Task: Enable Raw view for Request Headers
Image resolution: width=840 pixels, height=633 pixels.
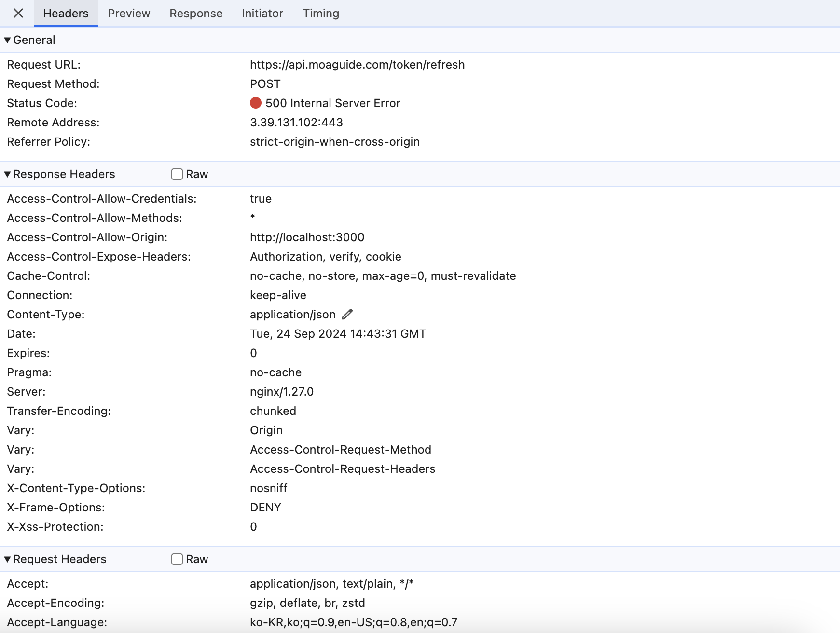Action: 177,559
